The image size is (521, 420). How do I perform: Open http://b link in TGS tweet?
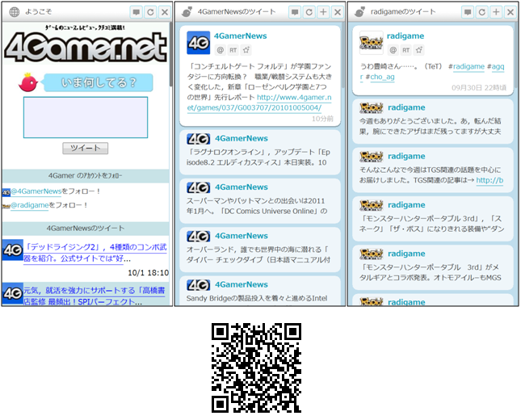(489, 180)
